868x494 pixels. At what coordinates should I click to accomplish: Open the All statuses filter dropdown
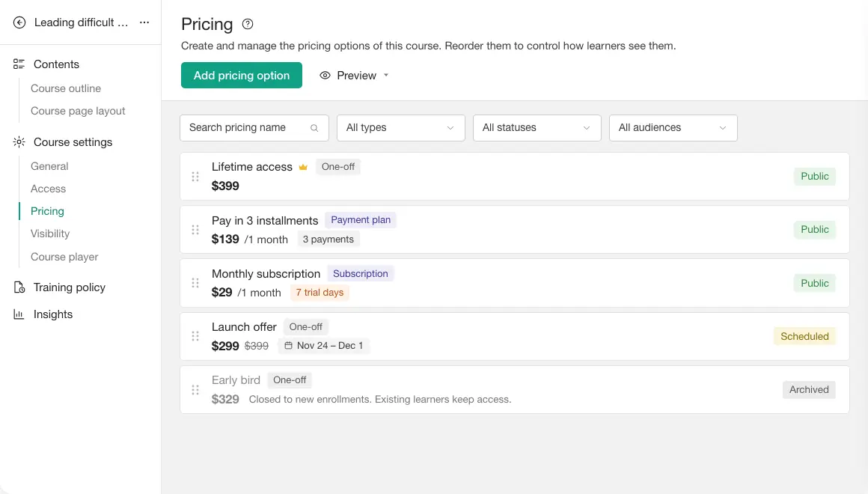point(537,128)
